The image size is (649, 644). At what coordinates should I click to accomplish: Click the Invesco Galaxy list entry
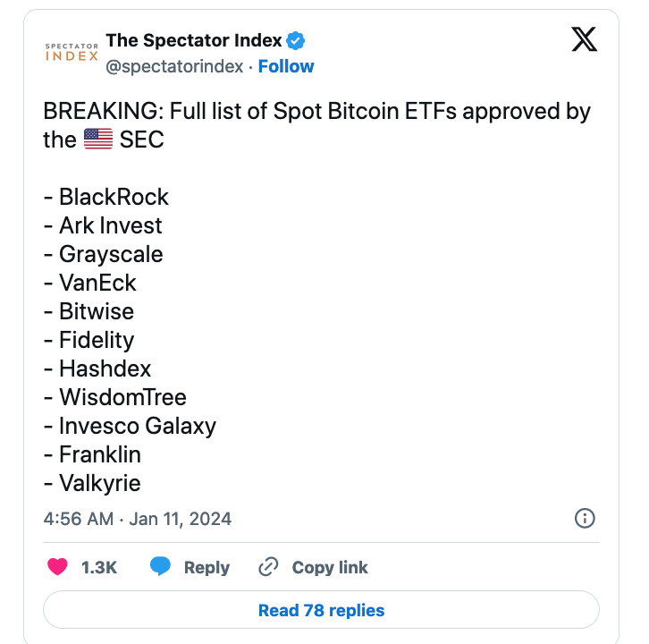tap(137, 426)
